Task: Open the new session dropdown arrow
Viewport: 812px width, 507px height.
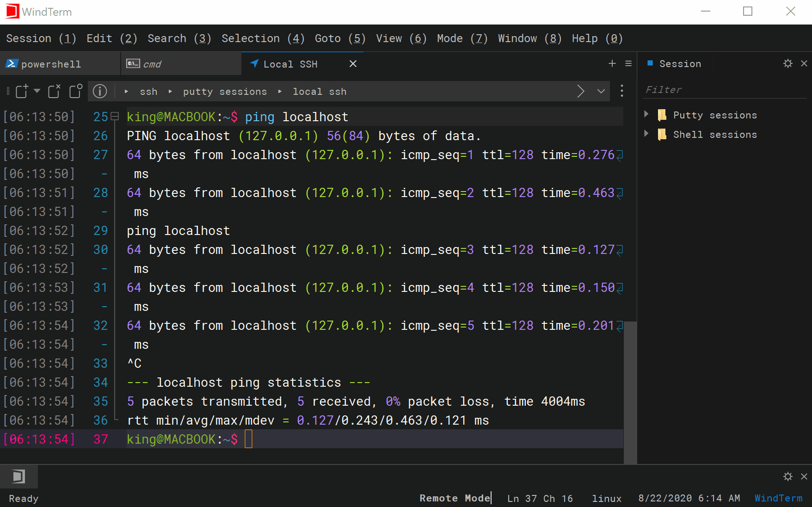Action: (37, 91)
